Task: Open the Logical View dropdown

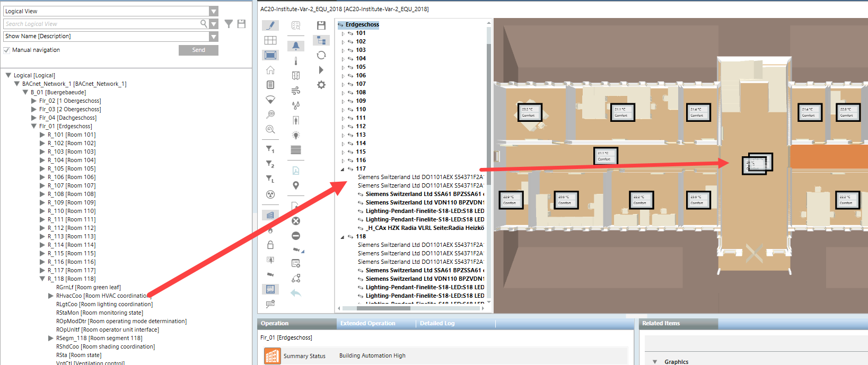Action: tap(213, 11)
